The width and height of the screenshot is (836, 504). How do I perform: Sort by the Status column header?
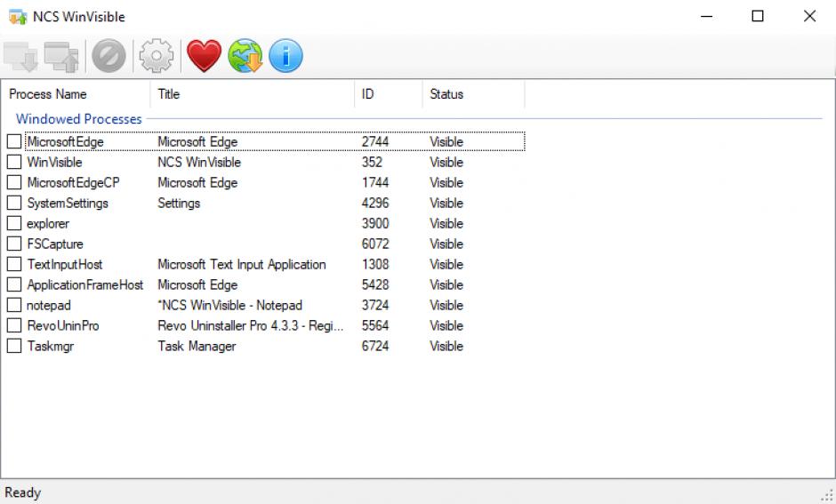tap(473, 94)
